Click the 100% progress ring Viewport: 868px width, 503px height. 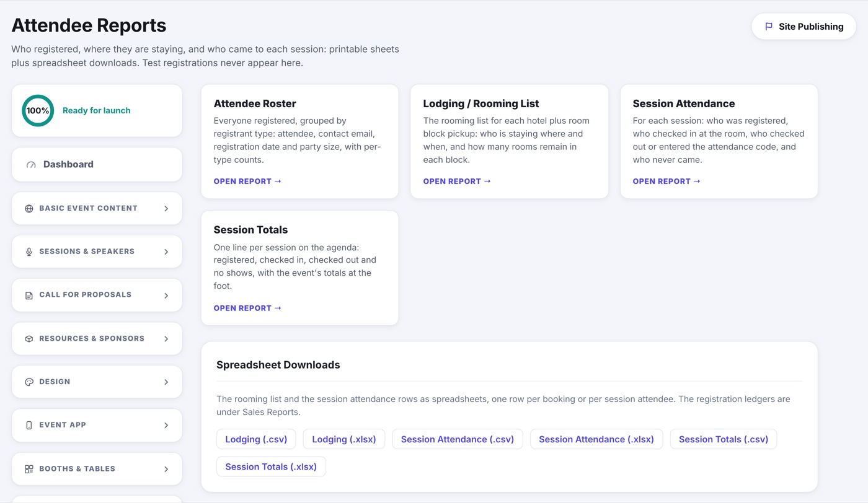tap(38, 111)
